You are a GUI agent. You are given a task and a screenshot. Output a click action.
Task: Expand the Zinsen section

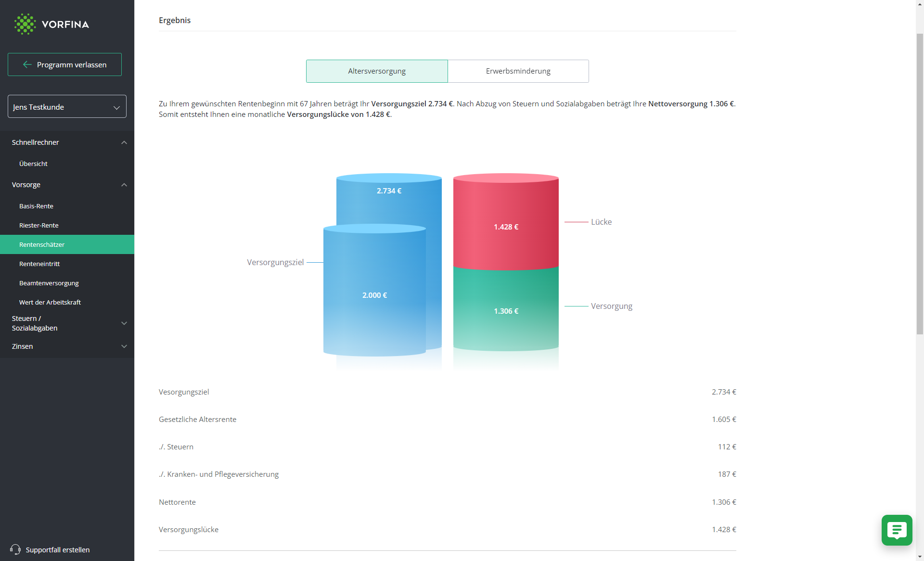(124, 346)
